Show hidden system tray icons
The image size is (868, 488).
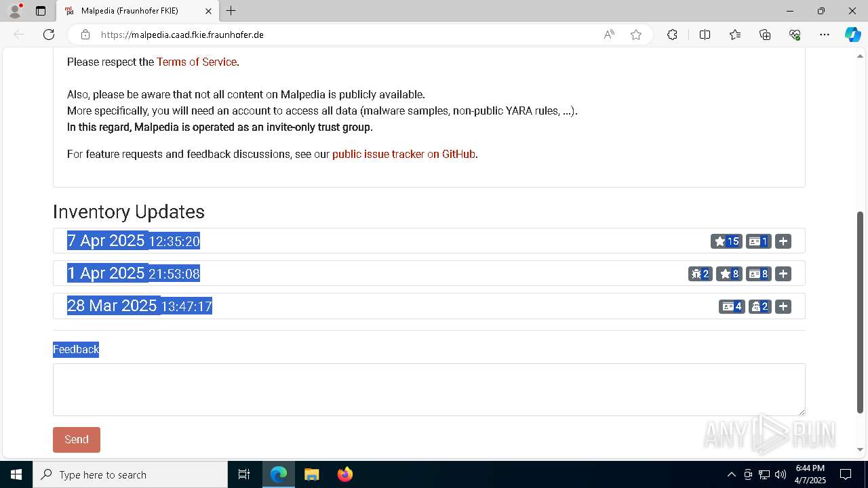point(731,474)
